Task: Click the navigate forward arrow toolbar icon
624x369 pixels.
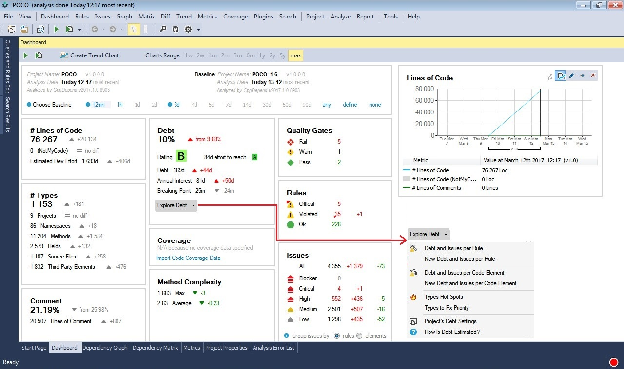Action: (113, 29)
